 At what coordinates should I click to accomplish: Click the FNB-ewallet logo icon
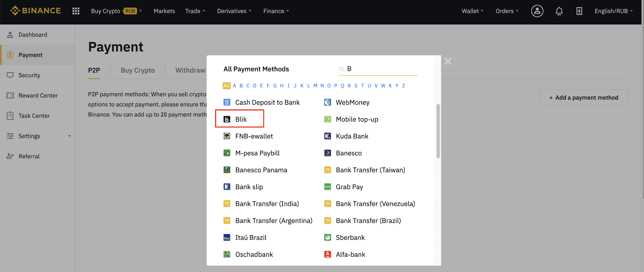click(227, 136)
